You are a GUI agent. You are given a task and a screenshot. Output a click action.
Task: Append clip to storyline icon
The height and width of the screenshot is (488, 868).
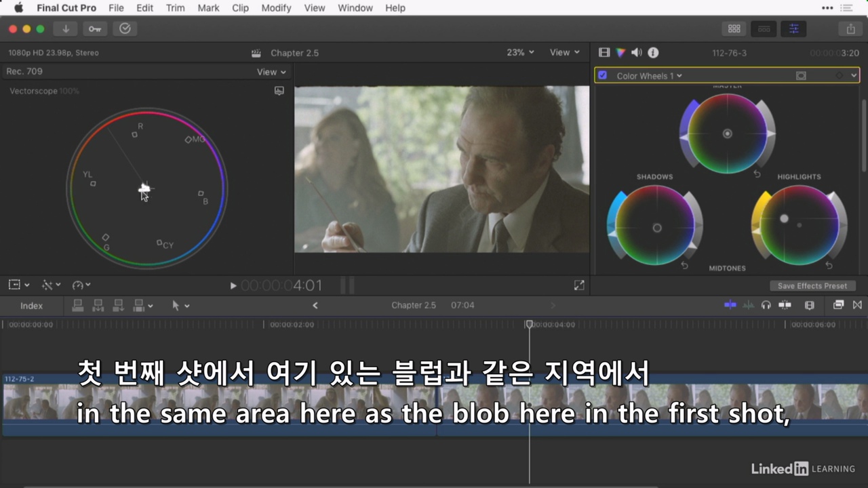click(118, 306)
